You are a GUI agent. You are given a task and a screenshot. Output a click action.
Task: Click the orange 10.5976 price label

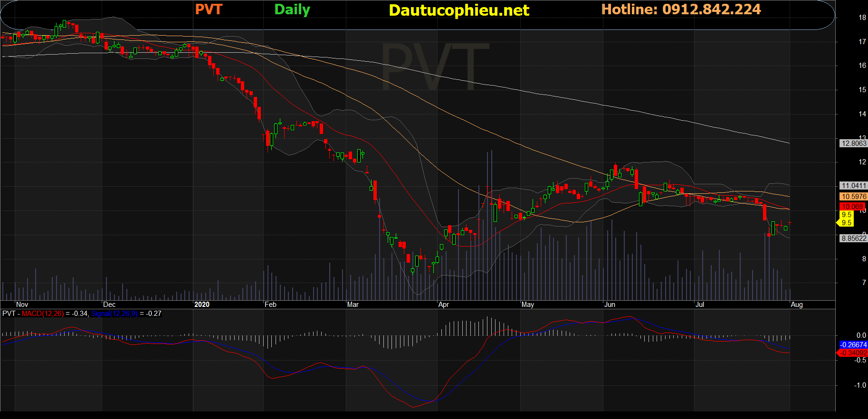(853, 196)
